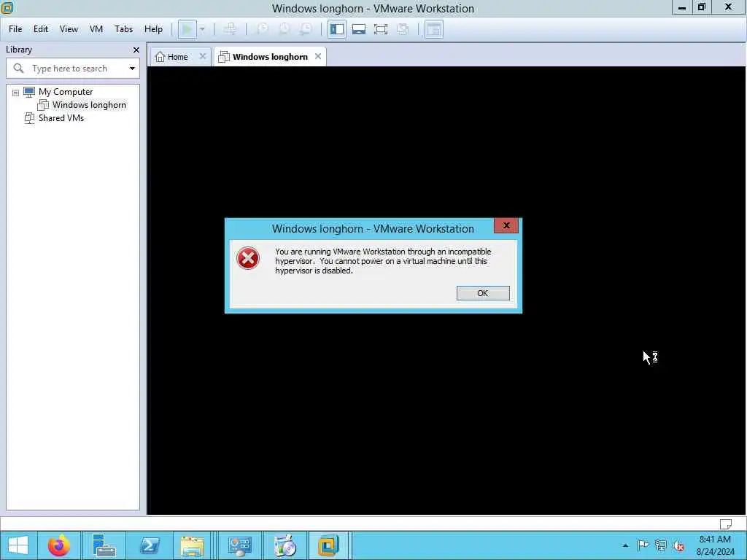Select Windows longhorn VM in Library tree

(89, 105)
